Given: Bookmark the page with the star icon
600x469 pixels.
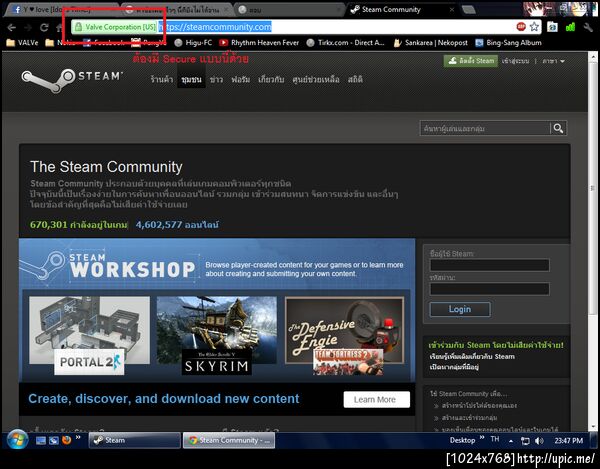Looking at the screenshot, I should [534, 27].
